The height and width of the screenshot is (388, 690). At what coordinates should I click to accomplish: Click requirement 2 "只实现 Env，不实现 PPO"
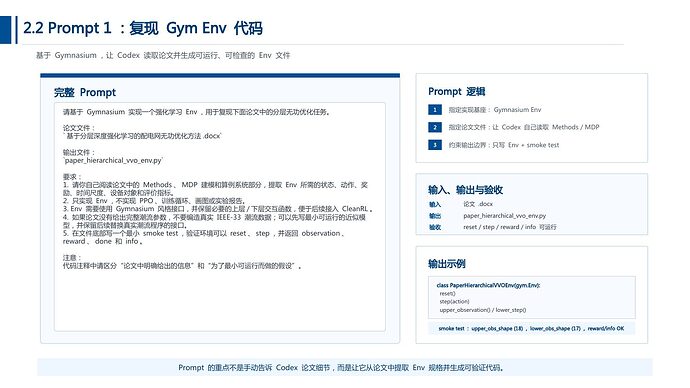(x=154, y=201)
